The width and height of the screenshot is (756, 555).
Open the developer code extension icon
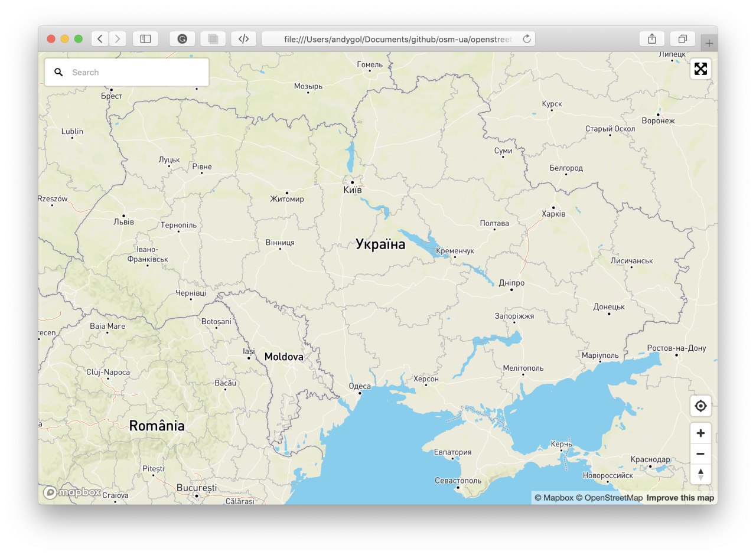(244, 39)
